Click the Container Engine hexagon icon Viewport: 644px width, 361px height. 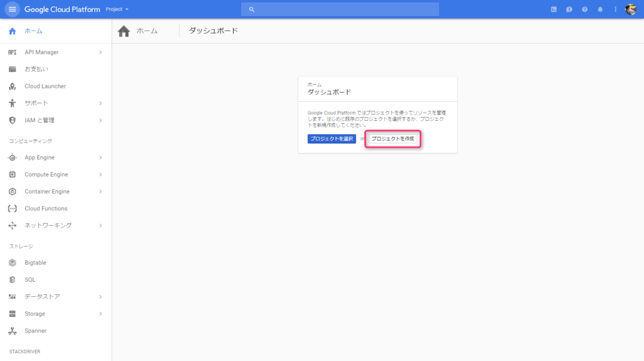pos(13,191)
